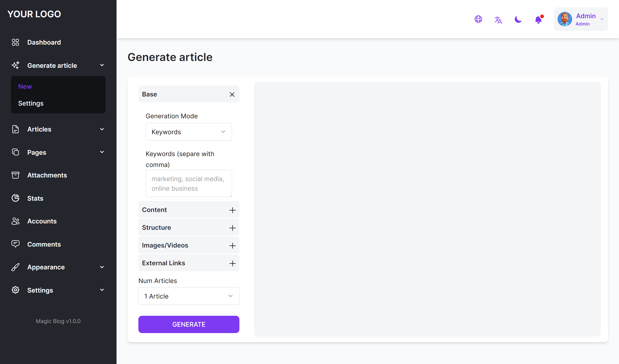Viewport: 619px width, 364px height.
Task: Open Dashboard from the sidebar
Action: [x=44, y=42]
